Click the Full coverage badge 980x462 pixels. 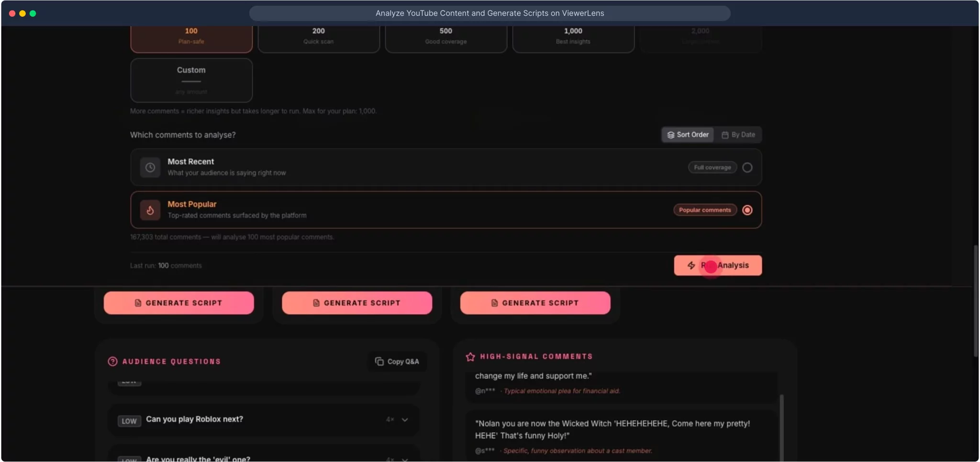[x=713, y=167]
